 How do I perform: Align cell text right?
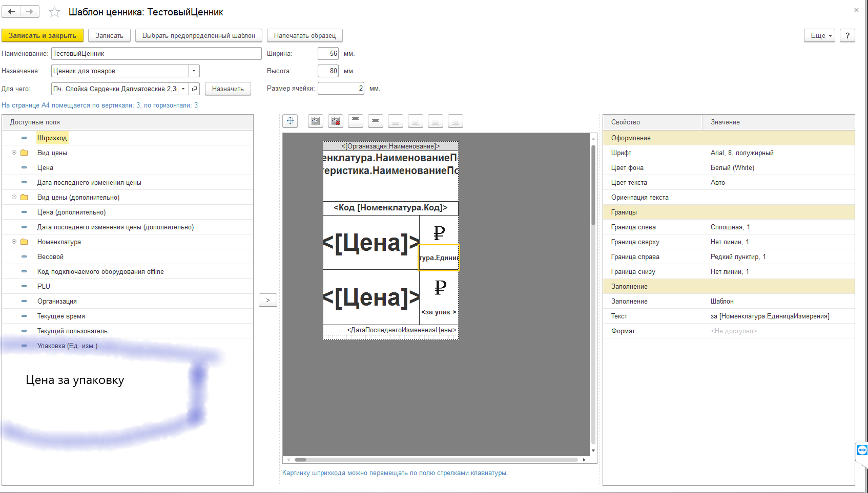[x=456, y=121]
